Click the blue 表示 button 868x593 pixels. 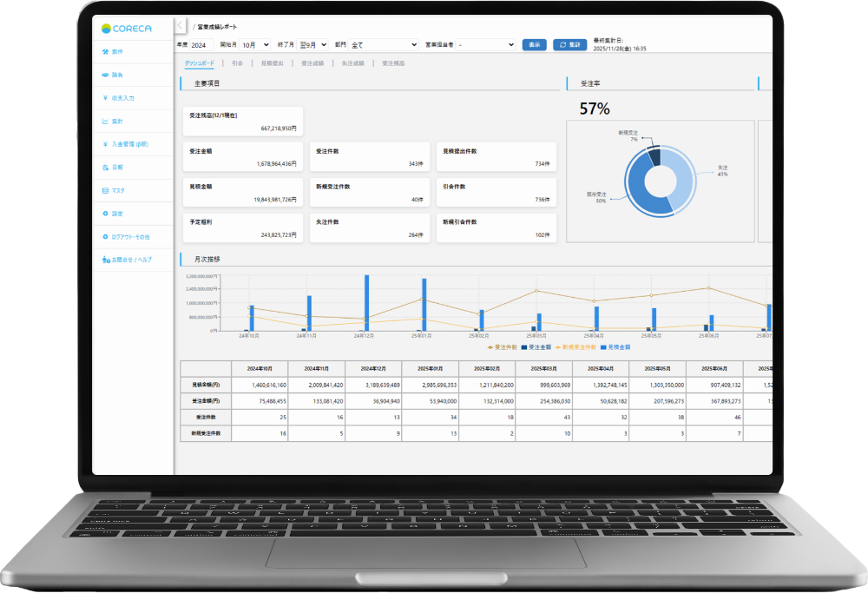tap(534, 44)
